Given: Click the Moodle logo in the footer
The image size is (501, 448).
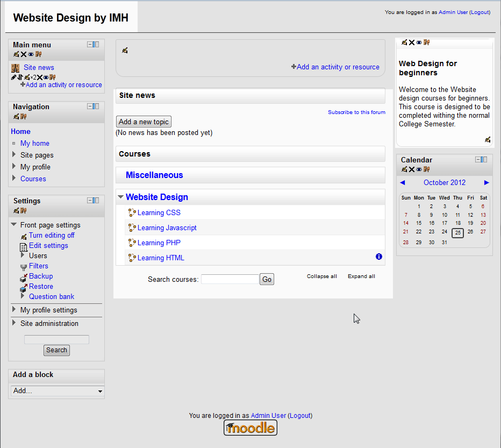Looking at the screenshot, I should 251,428.
